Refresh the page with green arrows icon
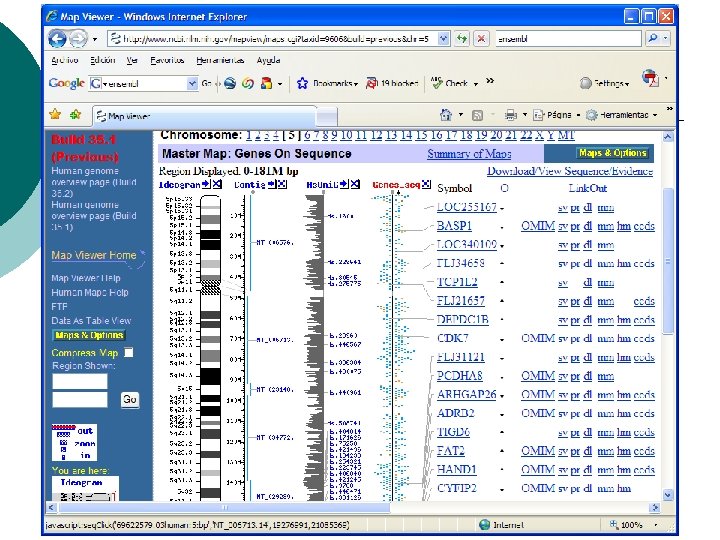Viewport: 720px width, 540px height. point(461,39)
